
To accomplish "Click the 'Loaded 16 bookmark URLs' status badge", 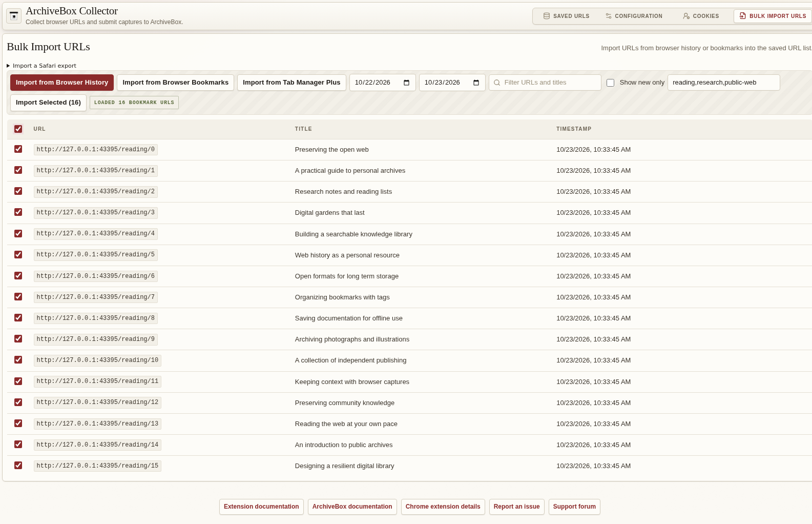I will (x=134, y=103).
